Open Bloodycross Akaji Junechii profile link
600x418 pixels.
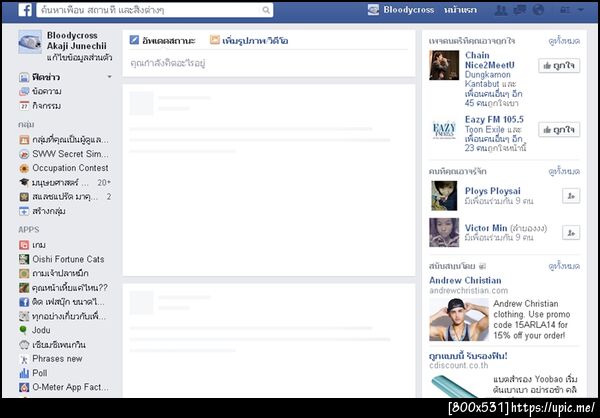(x=77, y=41)
